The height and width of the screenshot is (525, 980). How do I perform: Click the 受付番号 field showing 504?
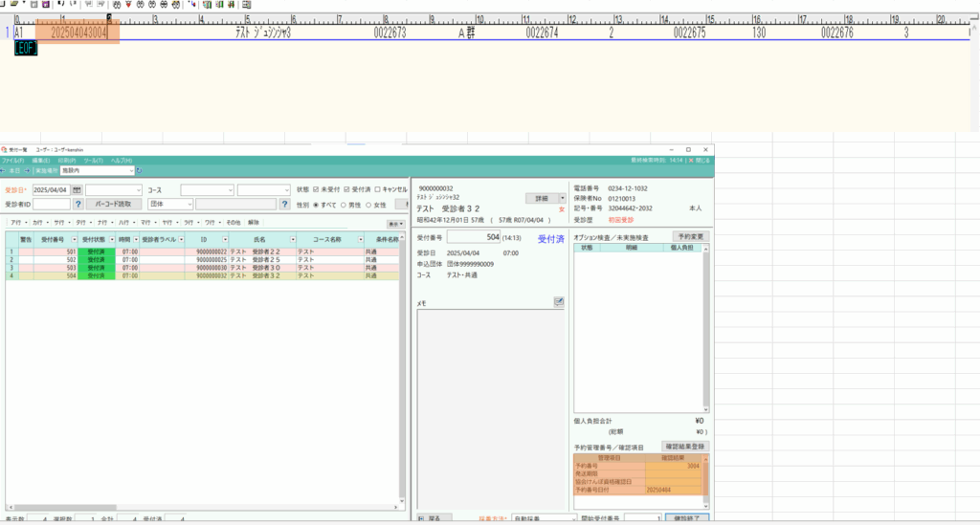473,236
